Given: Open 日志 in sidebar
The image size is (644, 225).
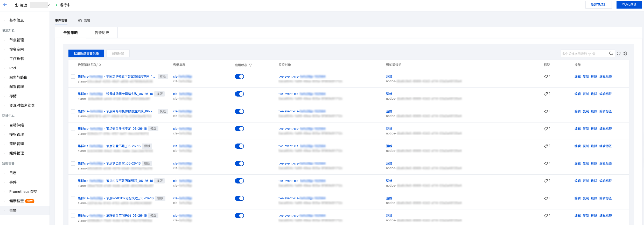Looking at the screenshot, I should [13, 173].
